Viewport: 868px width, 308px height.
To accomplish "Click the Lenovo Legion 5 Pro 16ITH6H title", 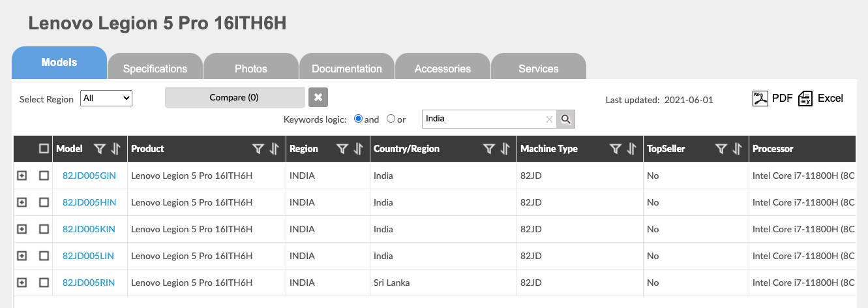I will click(157, 23).
